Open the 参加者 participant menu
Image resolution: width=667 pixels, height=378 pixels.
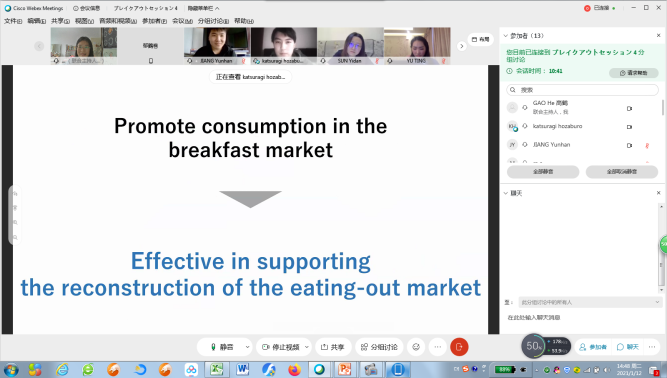click(154, 21)
